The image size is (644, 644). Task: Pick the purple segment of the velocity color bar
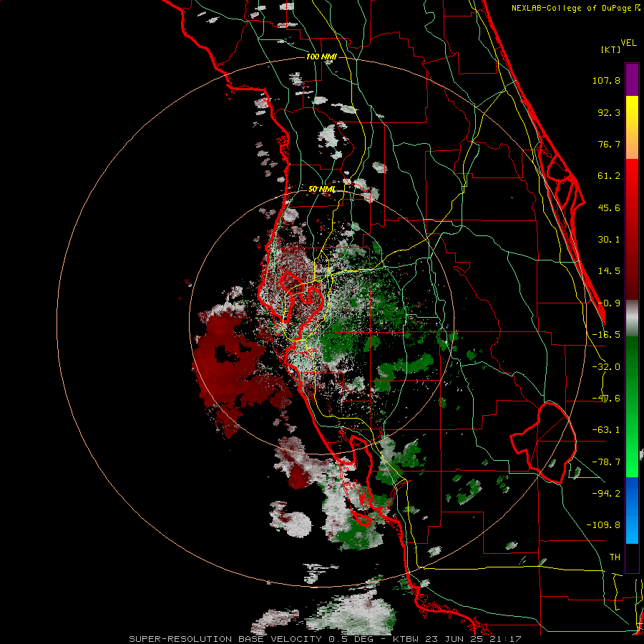point(632,79)
